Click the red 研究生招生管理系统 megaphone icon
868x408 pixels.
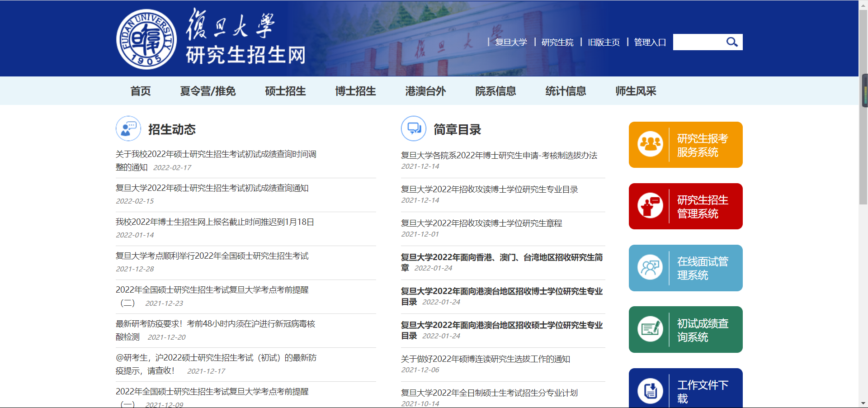click(x=651, y=206)
